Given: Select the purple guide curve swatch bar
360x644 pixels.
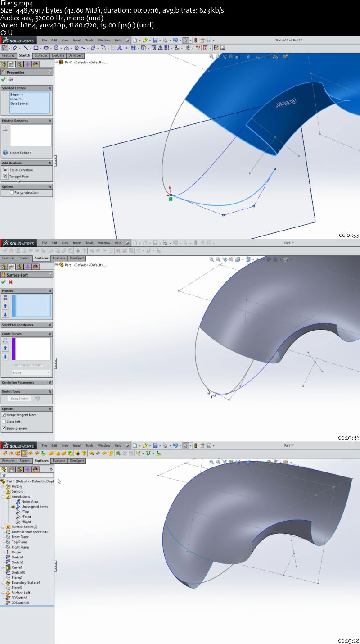Looking at the screenshot, I should click(x=13, y=348).
